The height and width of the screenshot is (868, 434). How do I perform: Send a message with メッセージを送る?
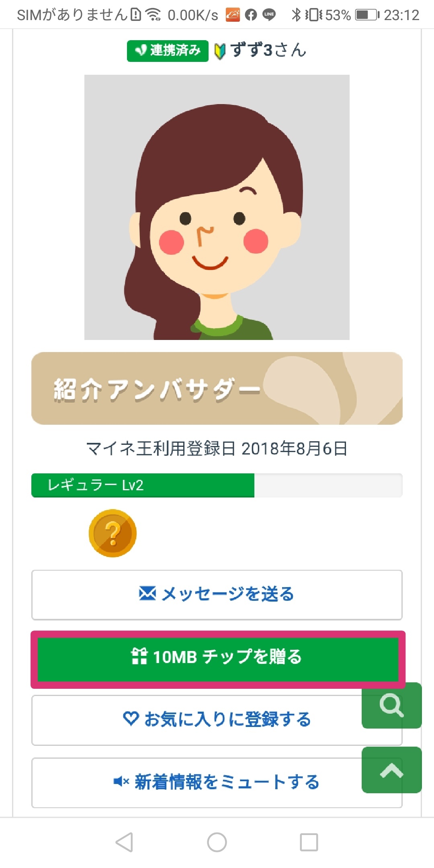click(217, 594)
